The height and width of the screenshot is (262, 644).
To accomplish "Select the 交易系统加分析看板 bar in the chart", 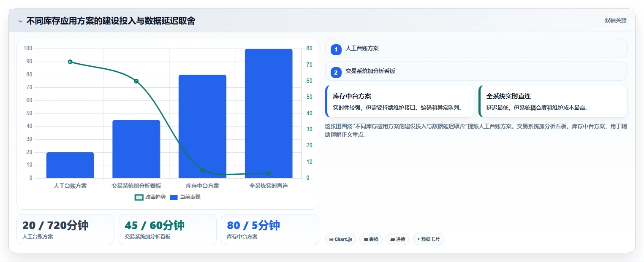I will point(136,149).
